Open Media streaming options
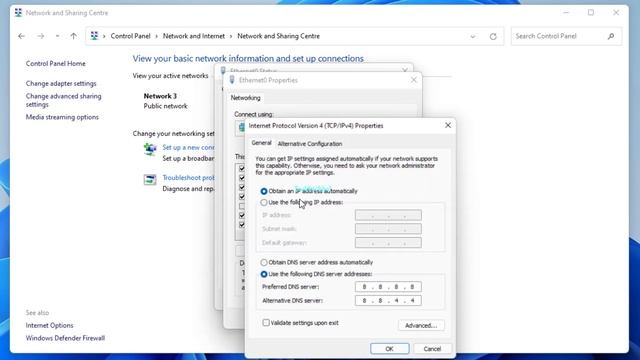Screen dimensions: 640x360 (x=62, y=117)
